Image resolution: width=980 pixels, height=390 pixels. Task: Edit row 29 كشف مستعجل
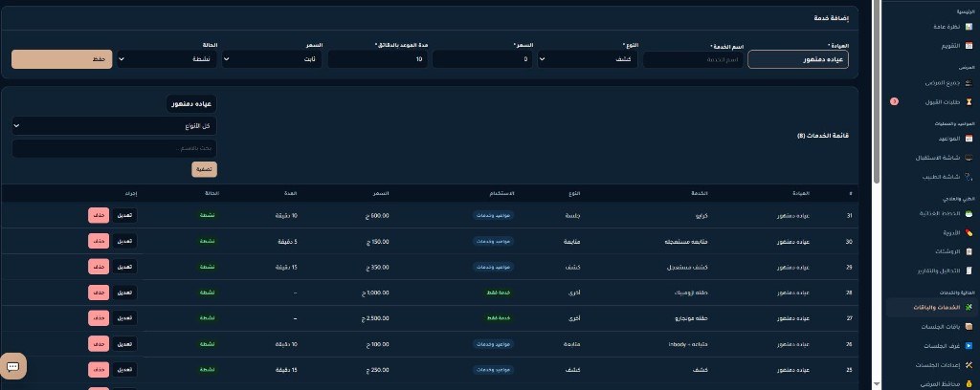point(124,267)
